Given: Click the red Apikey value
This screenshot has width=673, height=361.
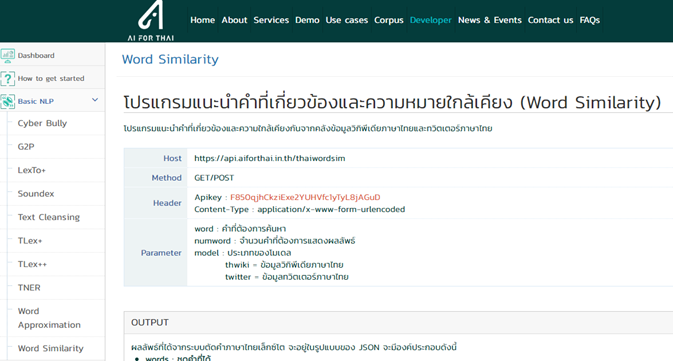Looking at the screenshot, I should tap(305, 197).
